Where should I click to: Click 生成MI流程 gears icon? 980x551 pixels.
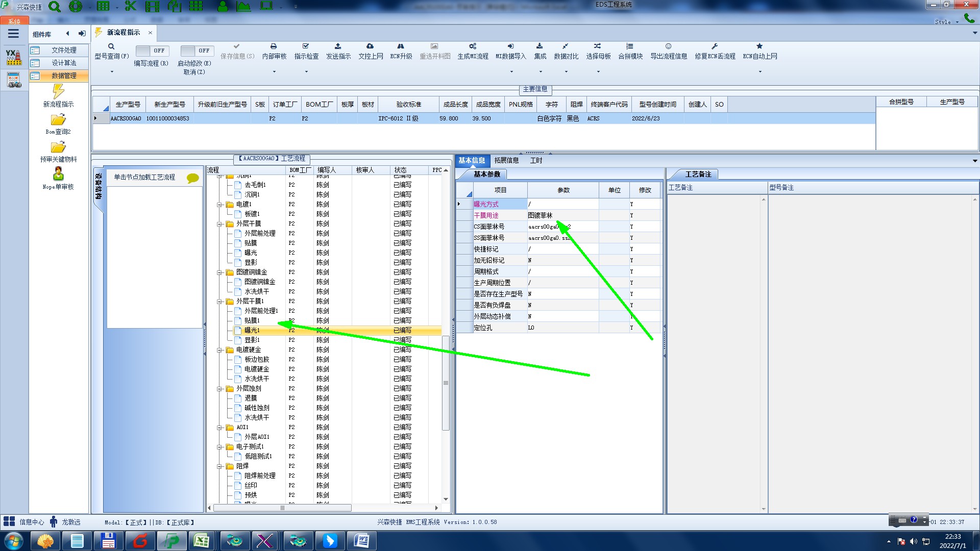point(473,46)
